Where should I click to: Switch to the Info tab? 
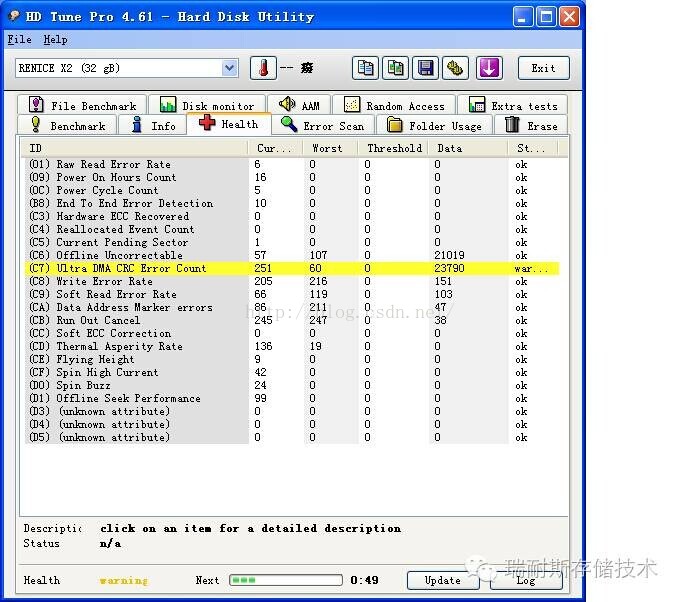tap(152, 125)
